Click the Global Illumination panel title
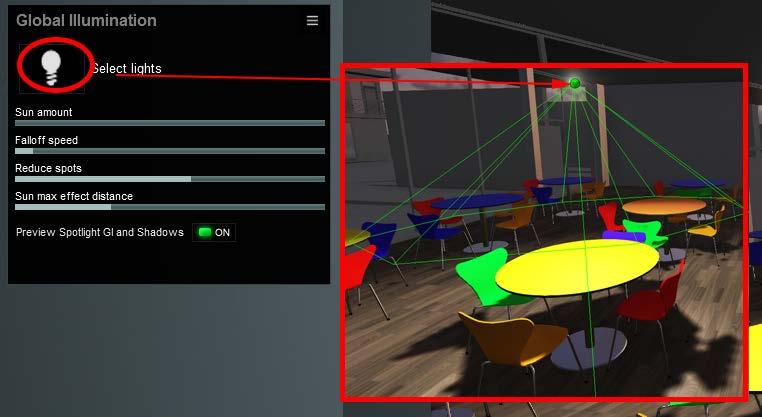Screen dimensions: 762x417 87,20
